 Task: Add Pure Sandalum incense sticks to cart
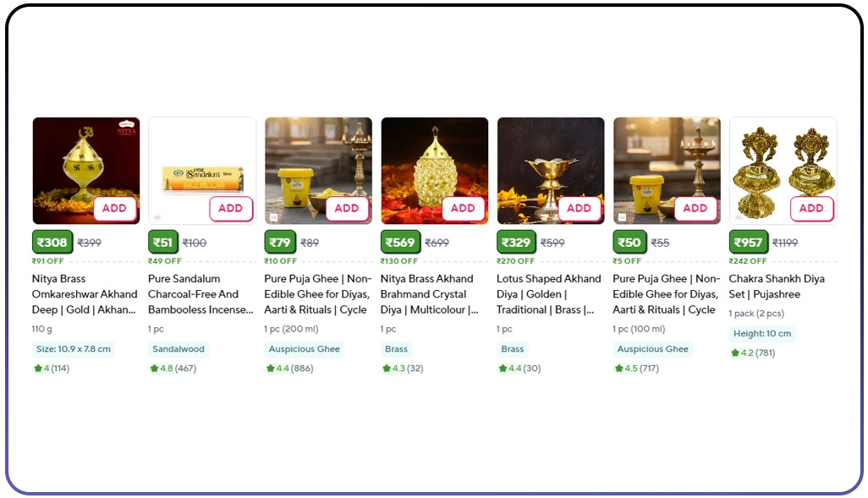[x=230, y=208]
